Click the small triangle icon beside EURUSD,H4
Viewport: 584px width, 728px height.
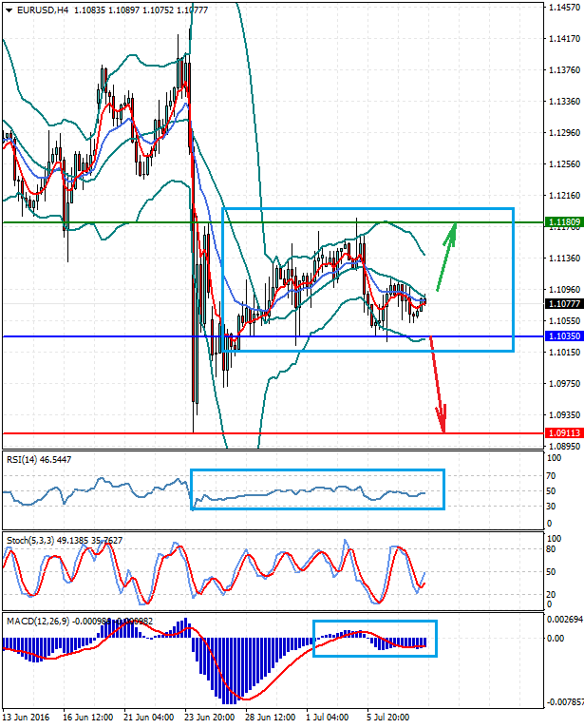pyautogui.click(x=8, y=10)
